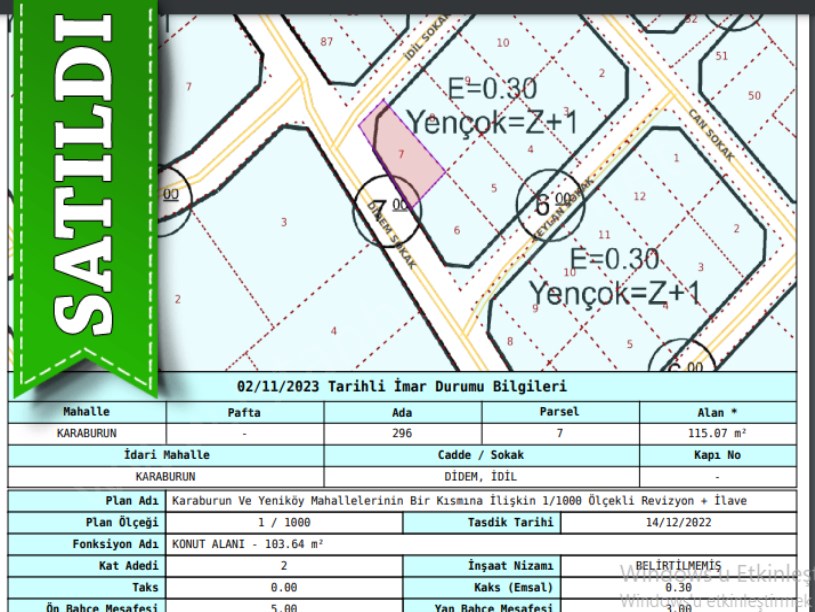Click the green SATILDI ribbon banner
Viewport: 815px width, 612px height.
click(x=84, y=190)
